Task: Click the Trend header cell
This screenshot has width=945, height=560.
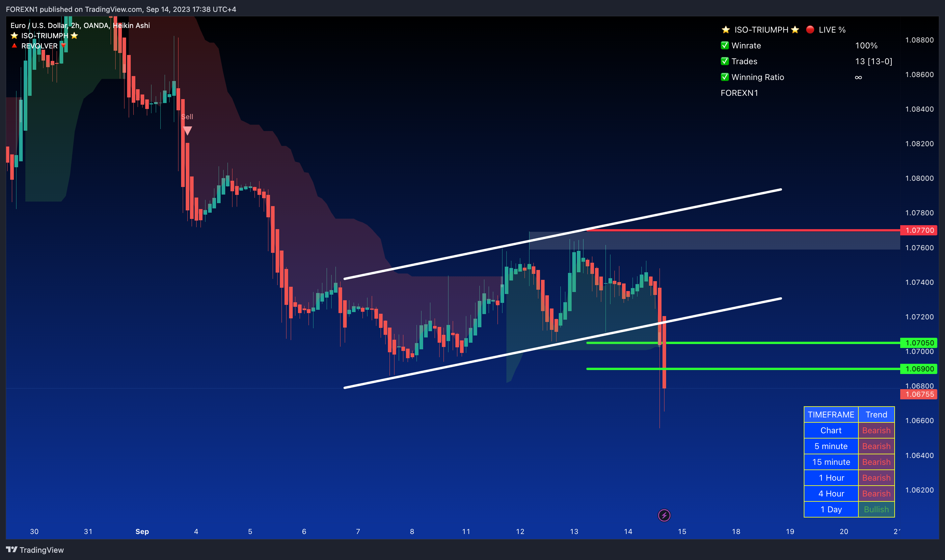Action: tap(876, 414)
